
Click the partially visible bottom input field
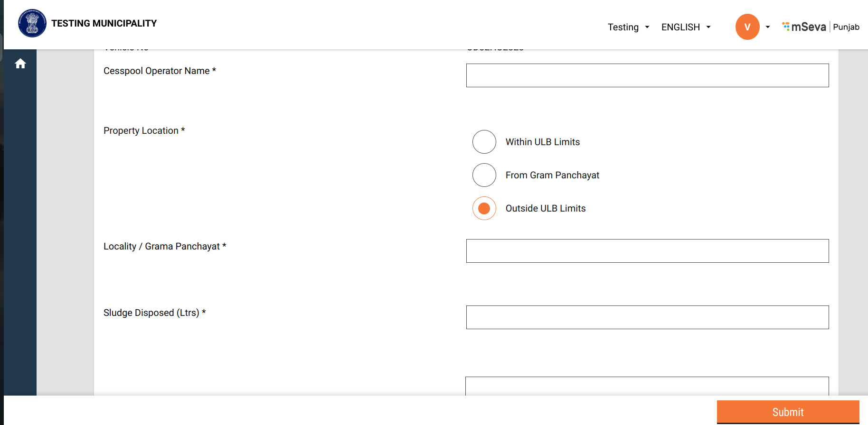[x=647, y=386]
